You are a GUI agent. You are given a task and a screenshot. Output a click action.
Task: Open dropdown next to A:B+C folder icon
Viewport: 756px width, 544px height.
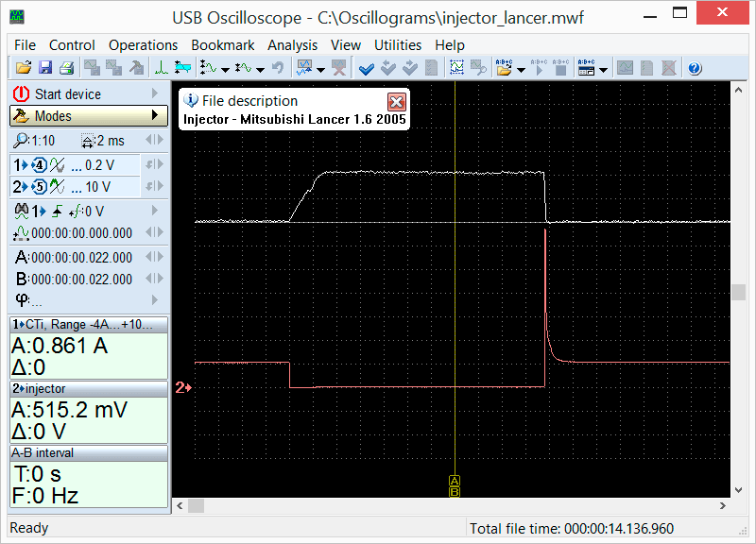coord(522,69)
